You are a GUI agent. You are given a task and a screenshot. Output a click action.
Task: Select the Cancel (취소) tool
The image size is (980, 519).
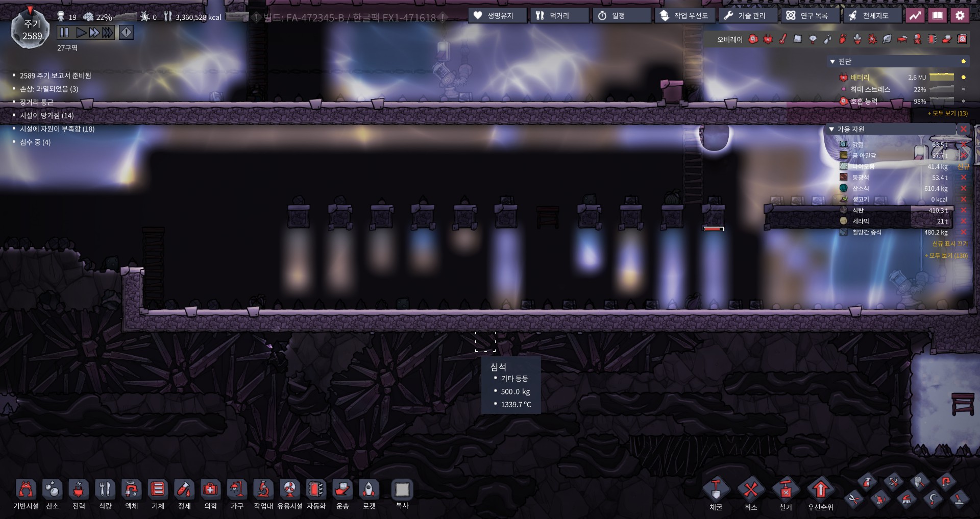751,495
